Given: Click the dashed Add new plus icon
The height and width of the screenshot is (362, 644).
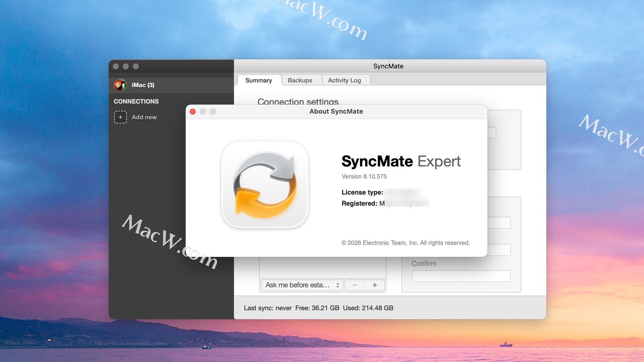Looking at the screenshot, I should click(x=120, y=117).
